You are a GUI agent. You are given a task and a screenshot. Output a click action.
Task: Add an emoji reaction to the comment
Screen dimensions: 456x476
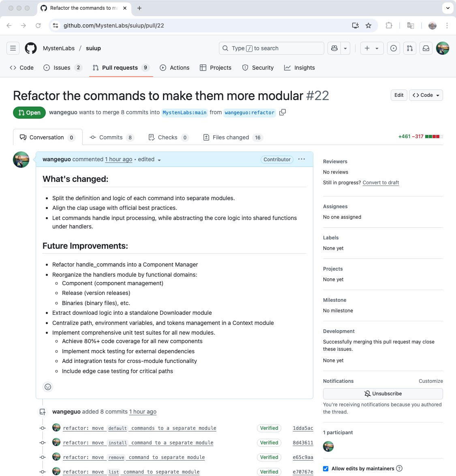48,387
